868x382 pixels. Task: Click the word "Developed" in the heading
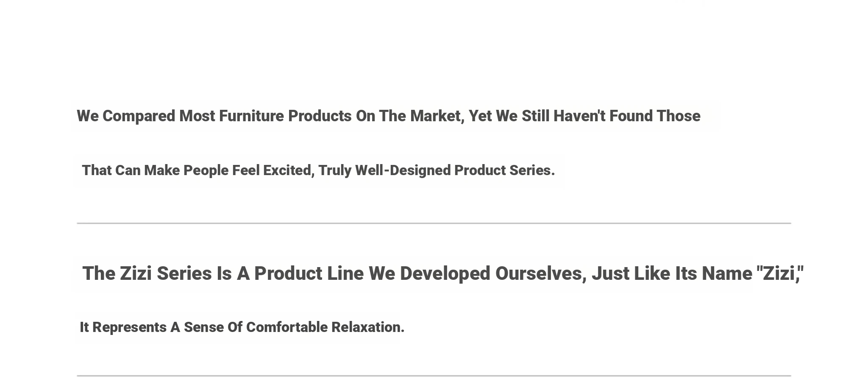(445, 273)
